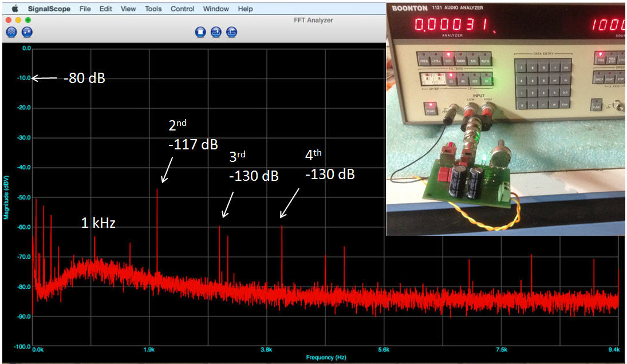This screenshot has height=364, width=627.
Task: Open the Control menu
Action: 182,9
